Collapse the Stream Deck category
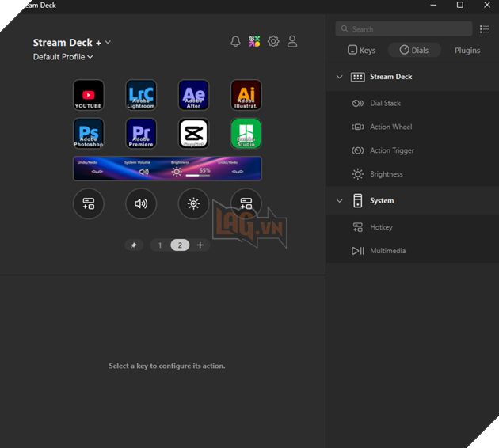The image size is (499, 448). 340,77
